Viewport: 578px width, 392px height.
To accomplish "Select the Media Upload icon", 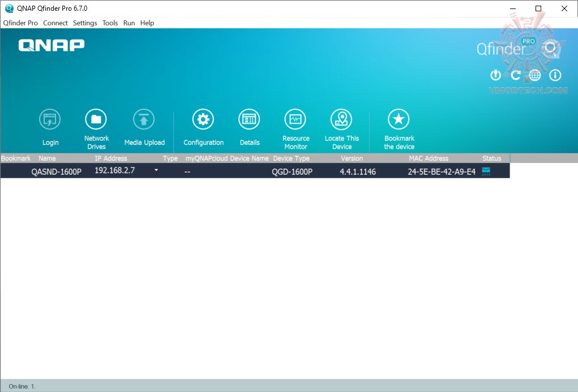I will click(144, 119).
